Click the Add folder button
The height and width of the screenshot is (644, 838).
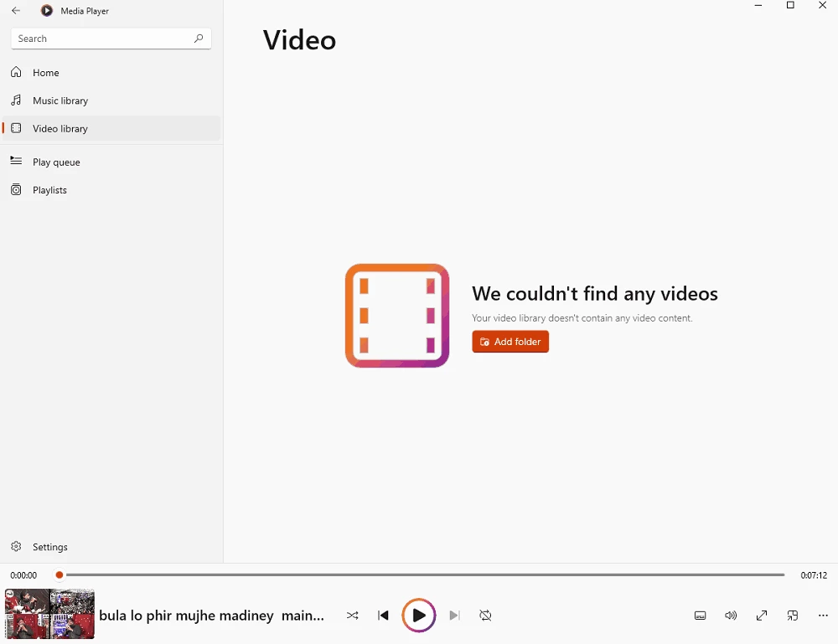(x=510, y=342)
